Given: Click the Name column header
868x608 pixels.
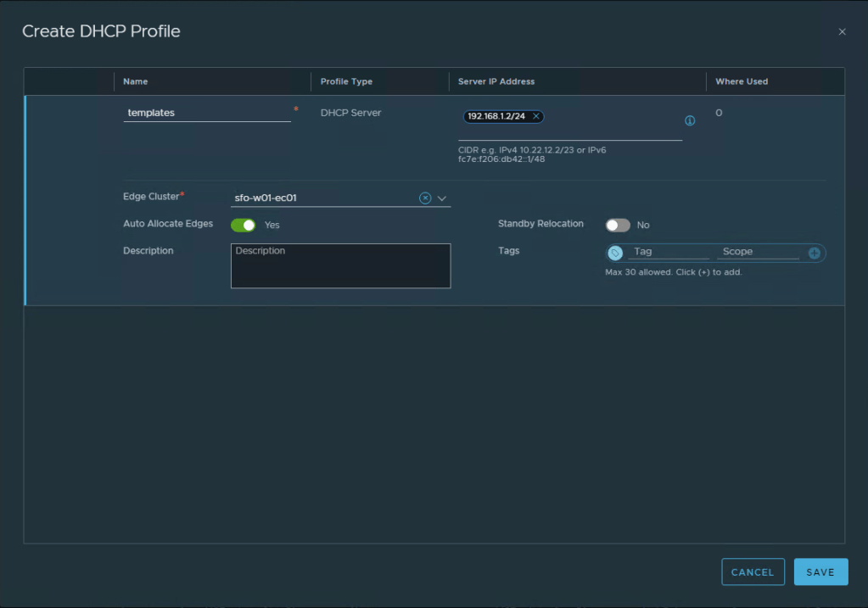Looking at the screenshot, I should tap(136, 81).
